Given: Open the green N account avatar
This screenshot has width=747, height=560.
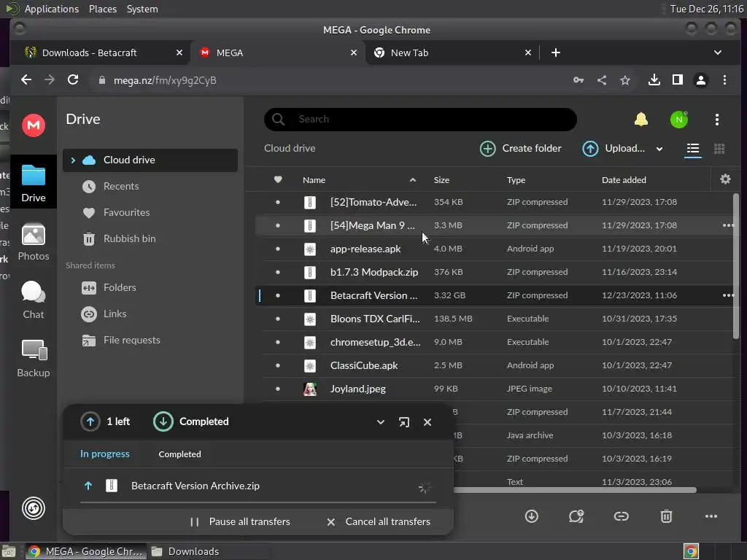Looking at the screenshot, I should [679, 120].
